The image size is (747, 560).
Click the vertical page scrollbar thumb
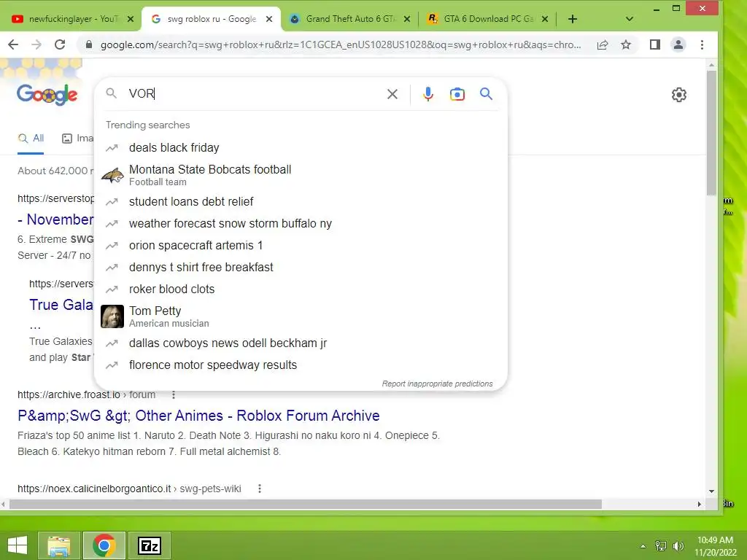pyautogui.click(x=711, y=133)
